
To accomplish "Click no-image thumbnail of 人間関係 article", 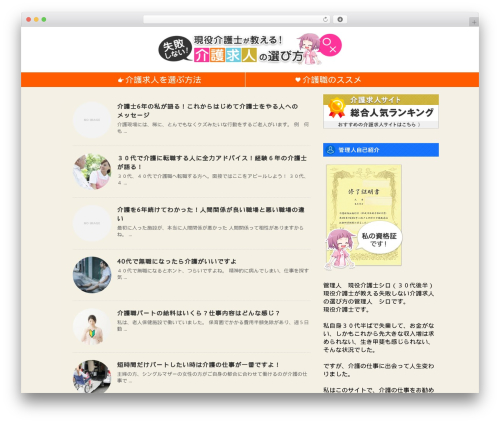I will point(92,223).
